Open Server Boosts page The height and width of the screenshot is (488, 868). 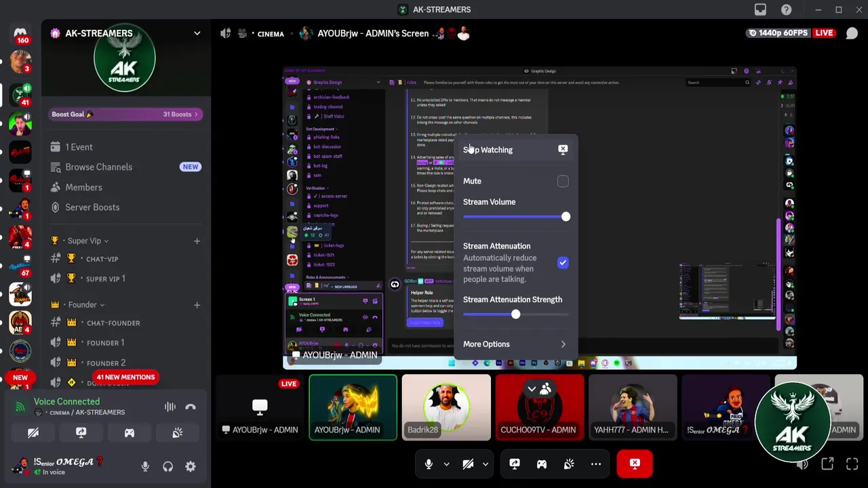(125, 207)
